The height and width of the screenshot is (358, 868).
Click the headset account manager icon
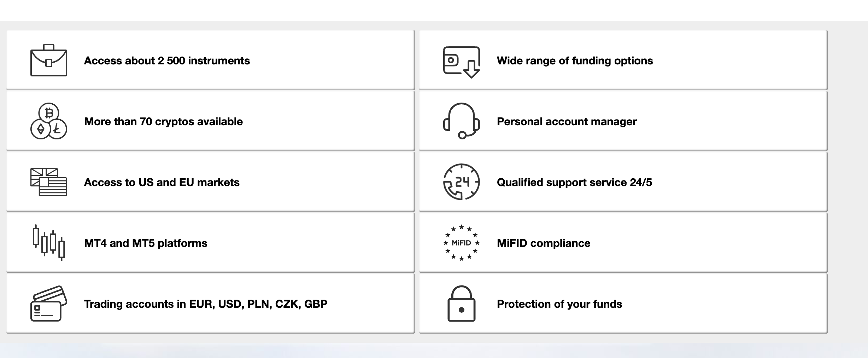coord(462,121)
